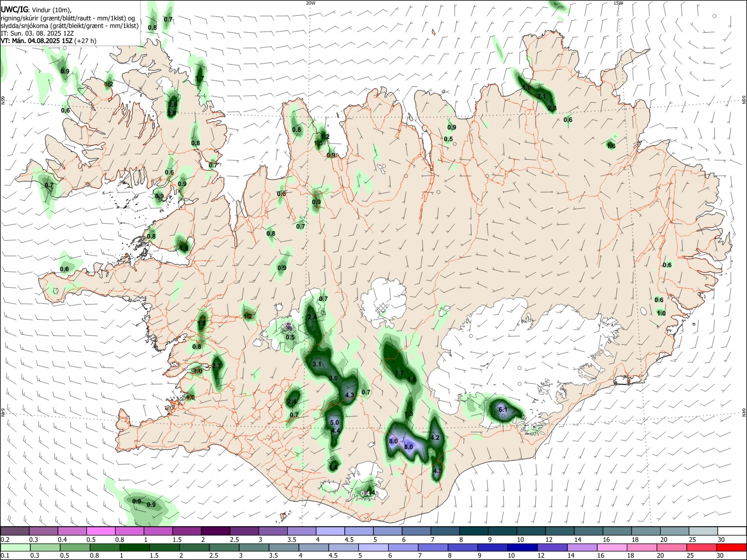Screen dimensions: 747x560
Task: Click the '3.0' precipitation value on the map
Action: point(334,379)
